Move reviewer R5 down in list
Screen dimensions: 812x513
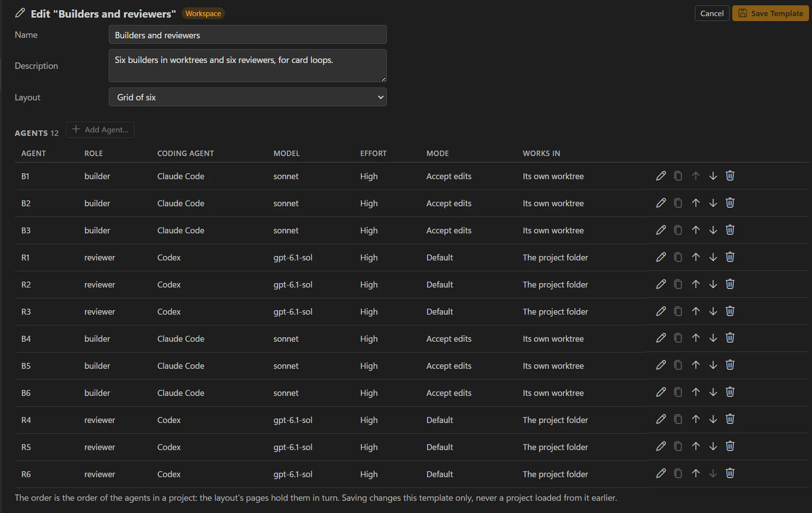pyautogui.click(x=713, y=446)
